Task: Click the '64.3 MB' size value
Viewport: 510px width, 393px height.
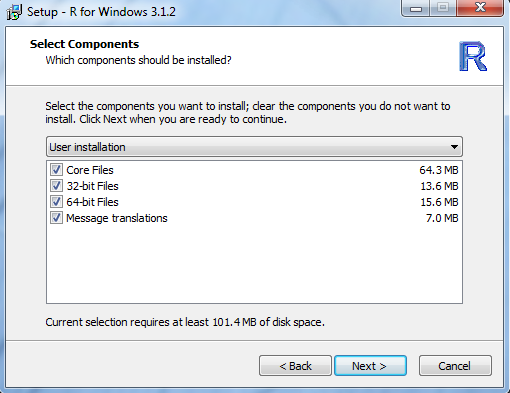Action: 439,170
